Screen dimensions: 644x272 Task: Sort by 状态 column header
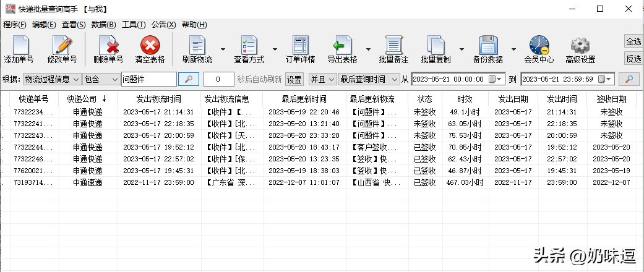[424, 99]
